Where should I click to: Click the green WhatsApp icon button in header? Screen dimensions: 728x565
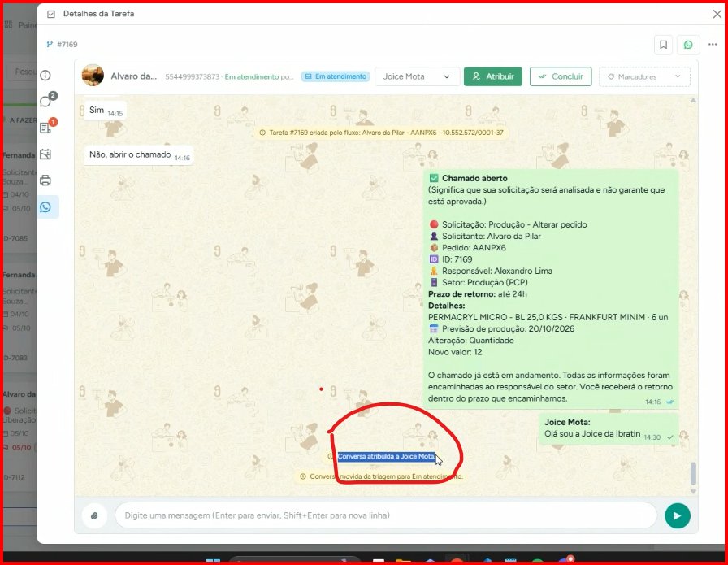click(688, 45)
